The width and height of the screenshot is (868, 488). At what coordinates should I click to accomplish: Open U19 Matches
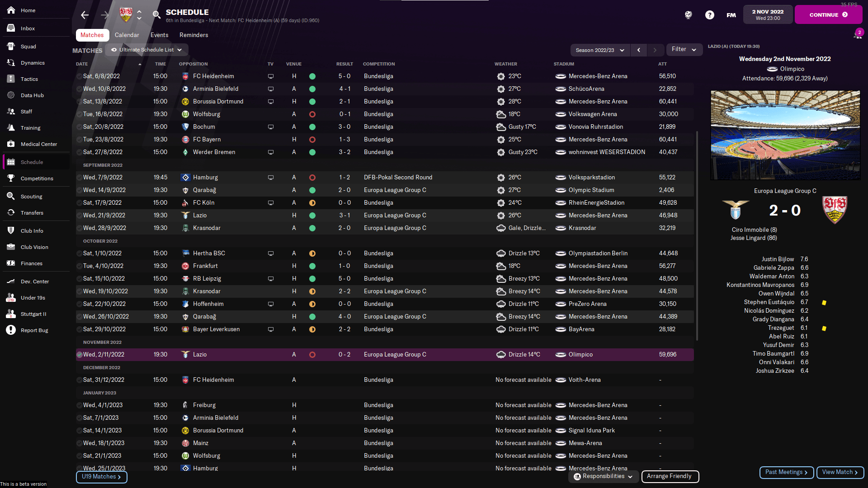[x=101, y=477]
